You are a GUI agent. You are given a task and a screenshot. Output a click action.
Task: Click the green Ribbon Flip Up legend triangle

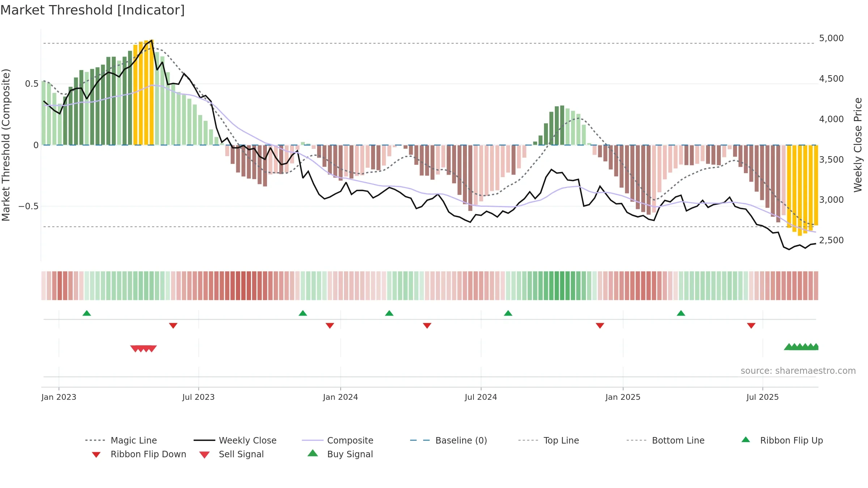click(746, 440)
